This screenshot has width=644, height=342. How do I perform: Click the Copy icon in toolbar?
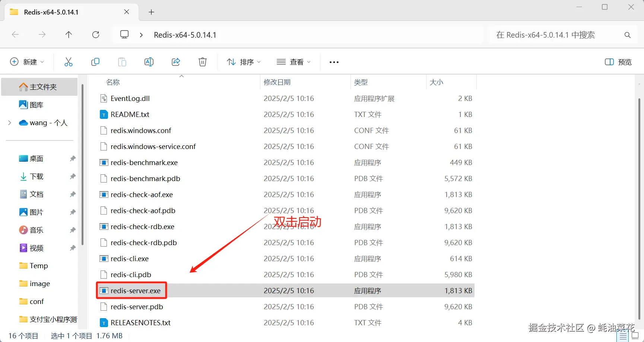(95, 62)
